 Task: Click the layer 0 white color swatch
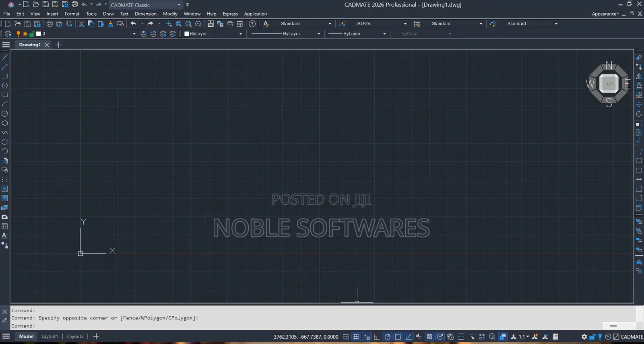coord(39,34)
